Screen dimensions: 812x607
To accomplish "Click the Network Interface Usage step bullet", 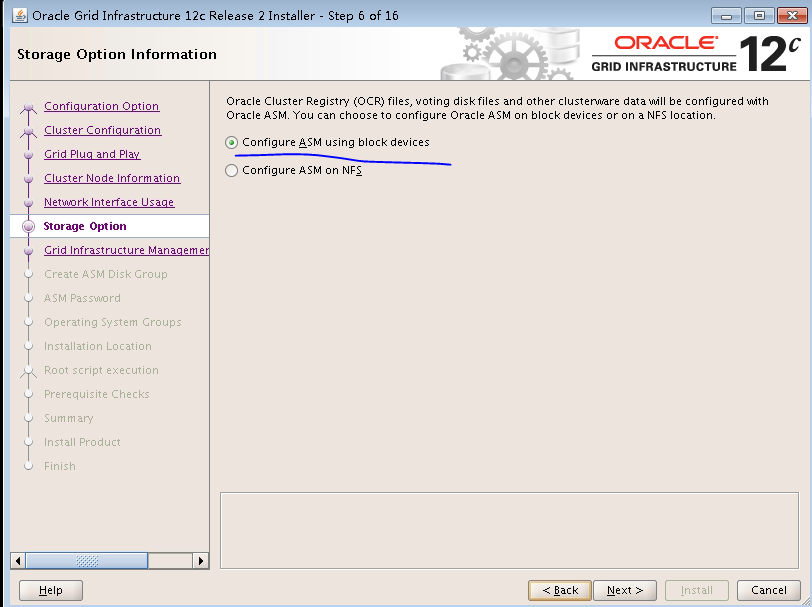I will click(28, 203).
